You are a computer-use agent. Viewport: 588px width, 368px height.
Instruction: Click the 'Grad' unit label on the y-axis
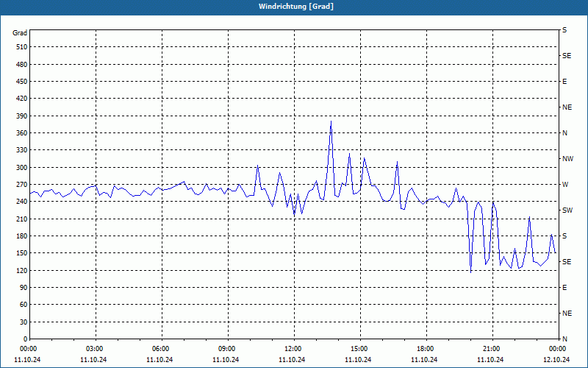20,33
